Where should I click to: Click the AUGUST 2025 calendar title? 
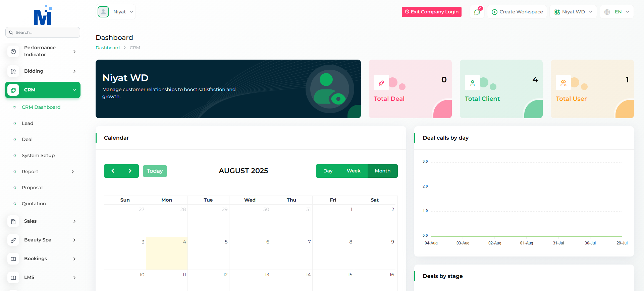pos(244,171)
